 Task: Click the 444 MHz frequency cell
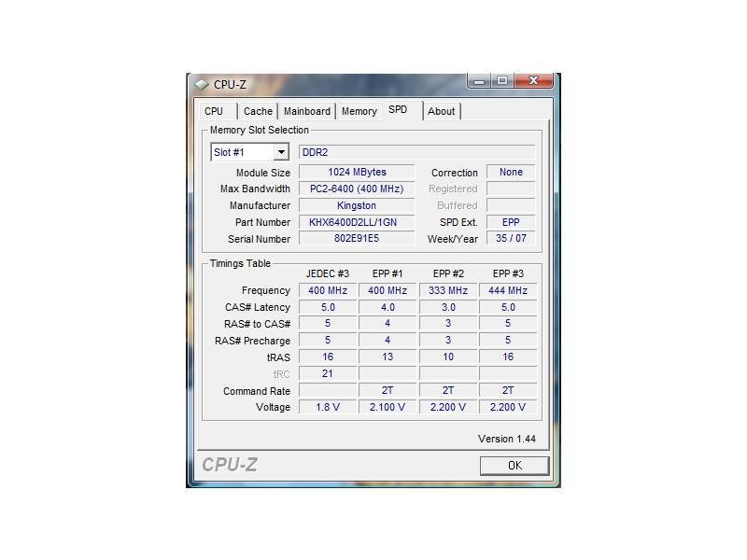pos(508,290)
